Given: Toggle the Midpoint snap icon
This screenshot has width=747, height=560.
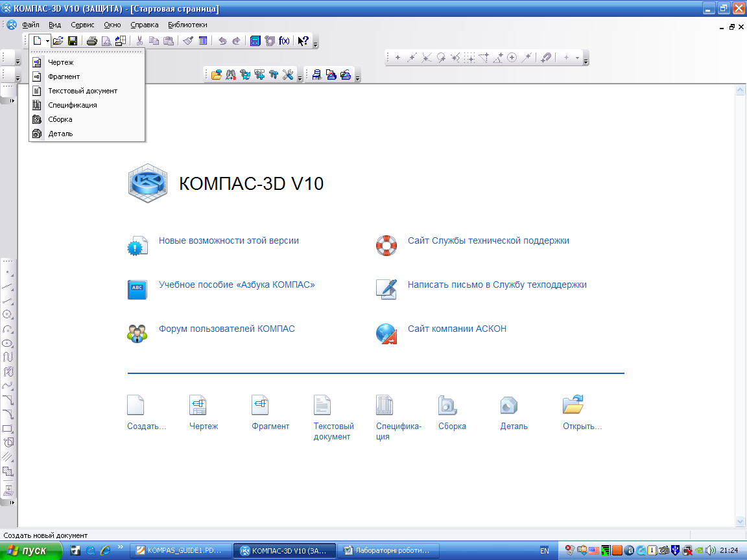Looking at the screenshot, I should pos(412,58).
